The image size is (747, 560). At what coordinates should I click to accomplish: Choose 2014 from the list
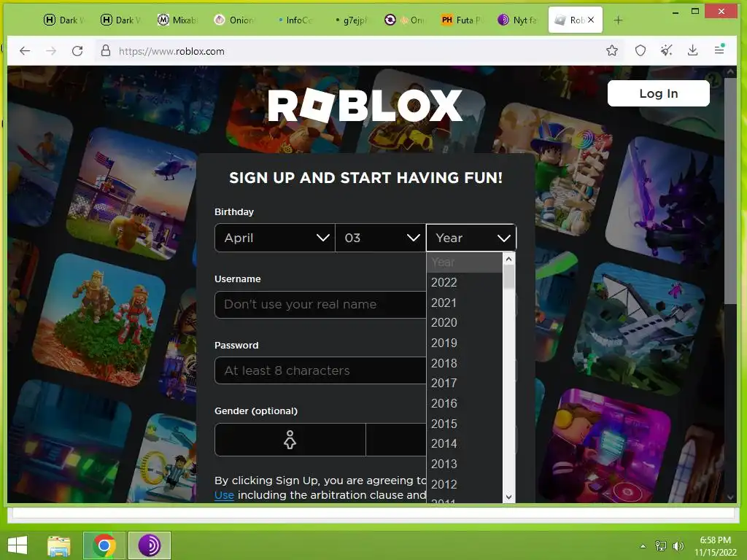pyautogui.click(x=465, y=443)
